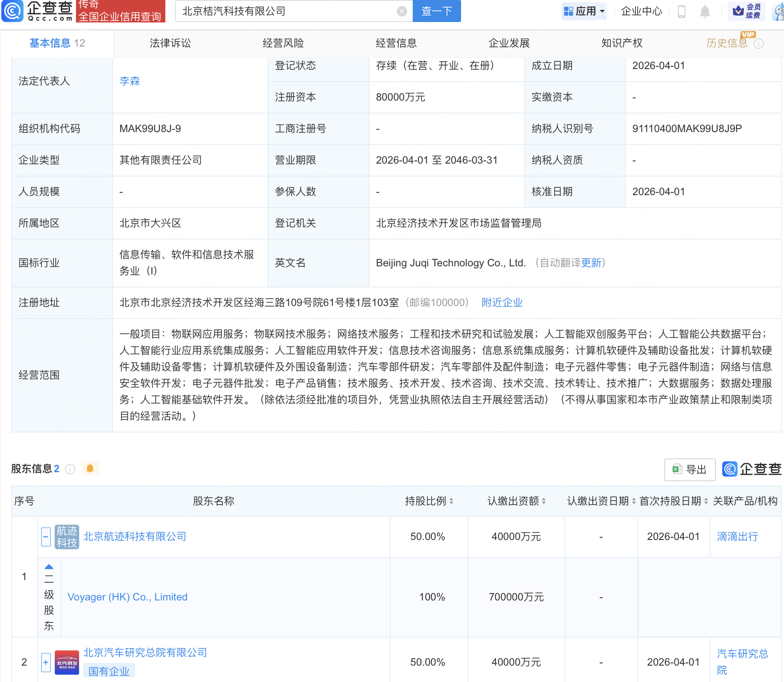Open the 应用 dropdown menu
Screen dimensions: 784x682
pos(584,12)
